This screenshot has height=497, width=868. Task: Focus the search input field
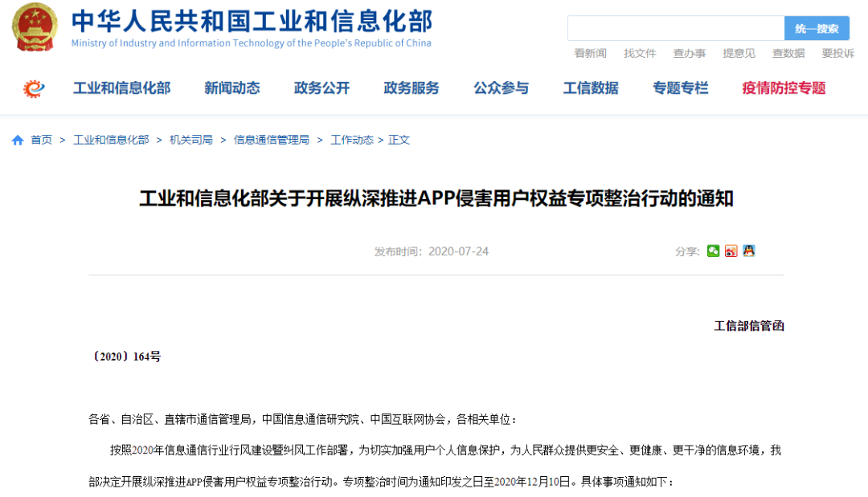[675, 29]
